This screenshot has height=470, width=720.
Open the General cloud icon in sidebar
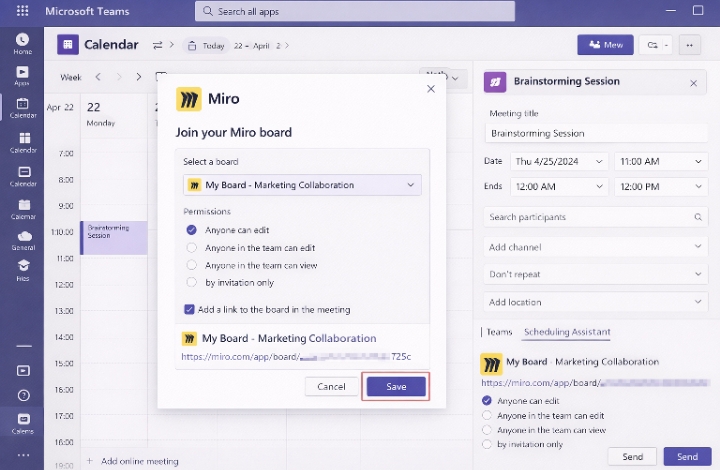(x=22, y=239)
